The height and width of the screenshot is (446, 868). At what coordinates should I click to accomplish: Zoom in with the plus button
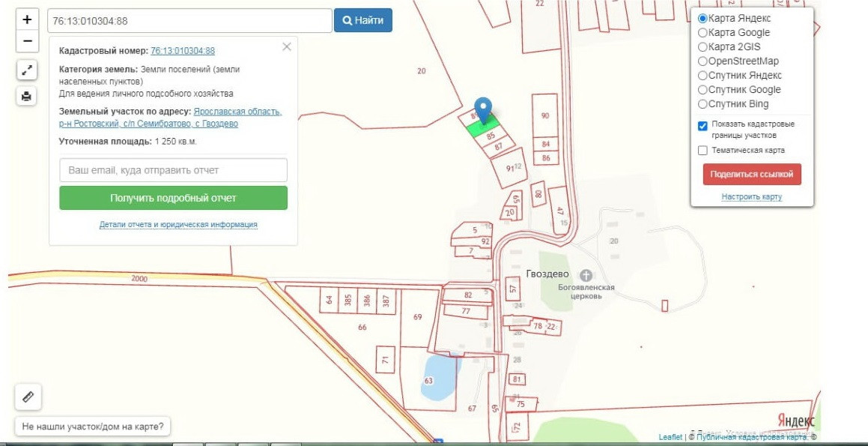[x=27, y=20]
